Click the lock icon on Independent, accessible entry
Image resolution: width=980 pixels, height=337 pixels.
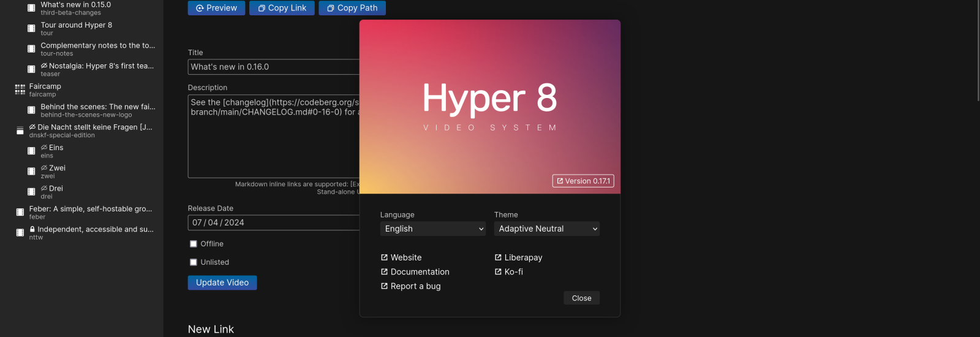32,229
